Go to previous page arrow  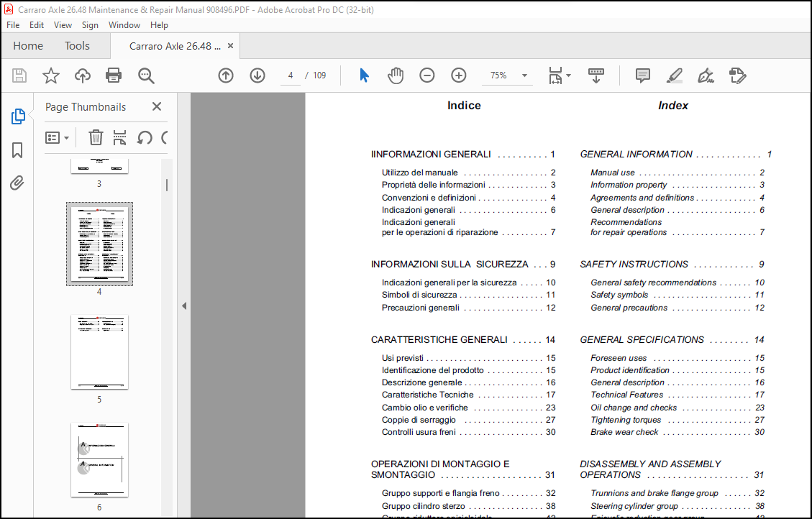[x=226, y=75]
